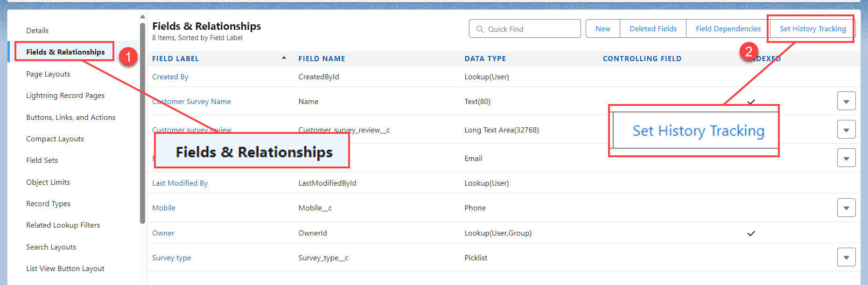The height and width of the screenshot is (285, 868).
Task: Open the Owner field link
Action: click(x=163, y=233)
